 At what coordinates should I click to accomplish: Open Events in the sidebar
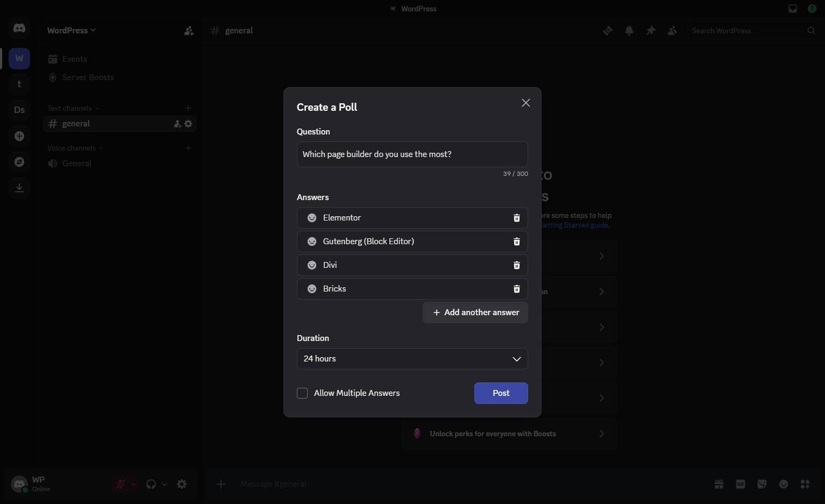(120, 59)
